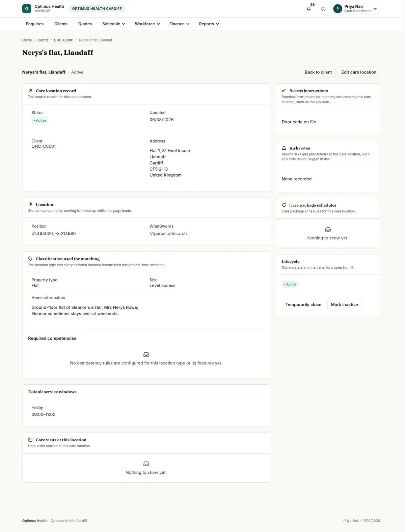This screenshot has height=532, width=405.
Task: Click the Optimus Health logo icon
Action: [27, 9]
